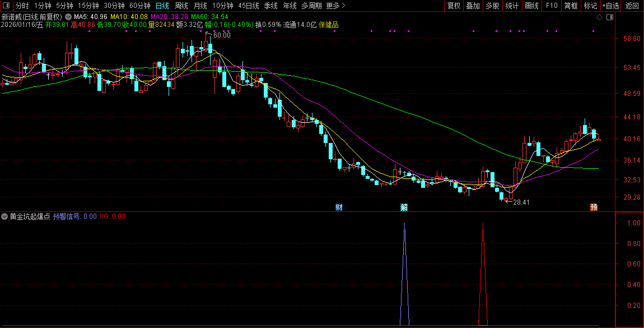This screenshot has height=328, width=644.
Task: Click the 预 forecast event marker
Action: pos(594,207)
